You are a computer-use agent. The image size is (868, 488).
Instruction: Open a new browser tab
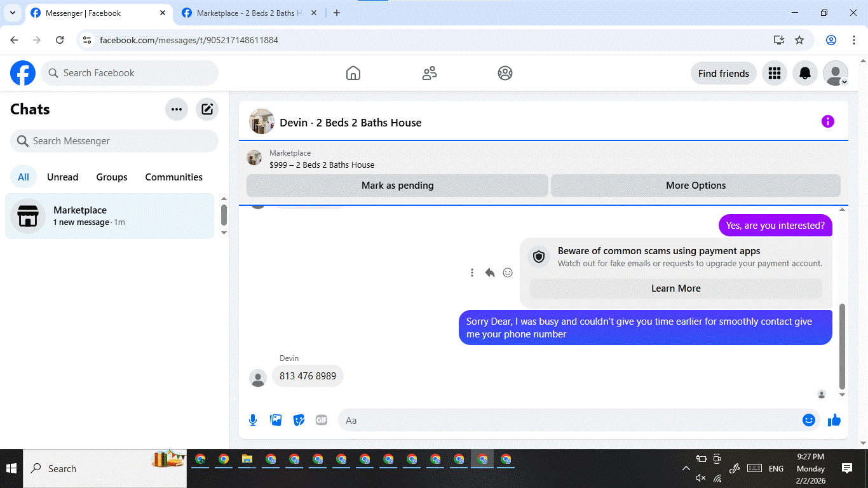click(337, 13)
